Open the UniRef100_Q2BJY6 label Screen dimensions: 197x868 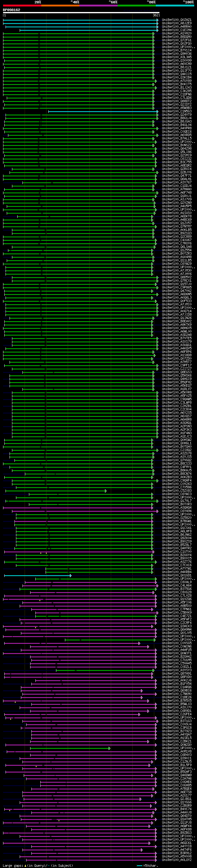point(176,172)
